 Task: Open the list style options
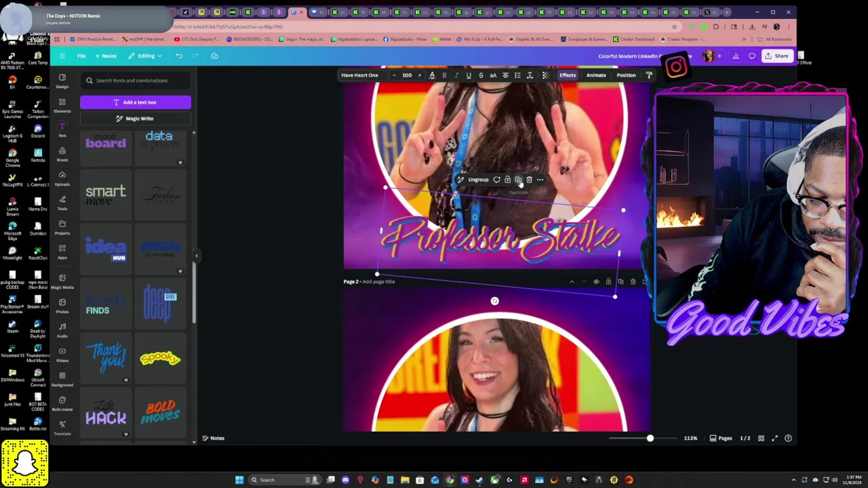[517, 75]
